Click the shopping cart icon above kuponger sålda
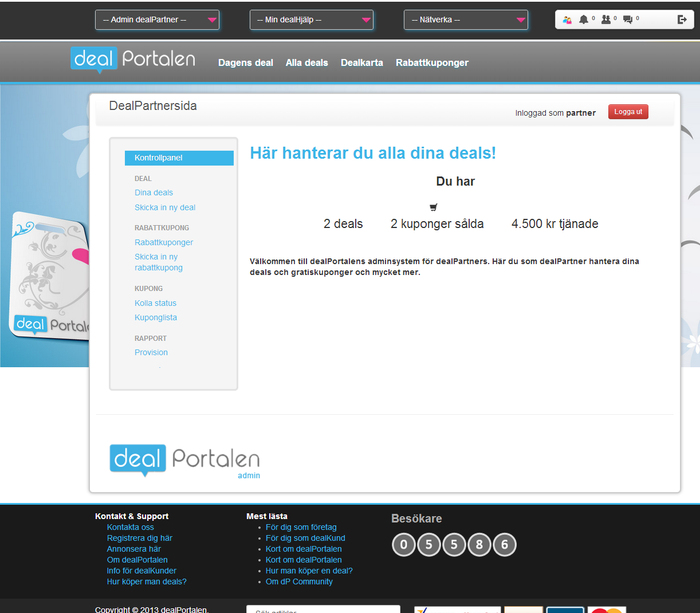The width and height of the screenshot is (700, 613). point(434,207)
